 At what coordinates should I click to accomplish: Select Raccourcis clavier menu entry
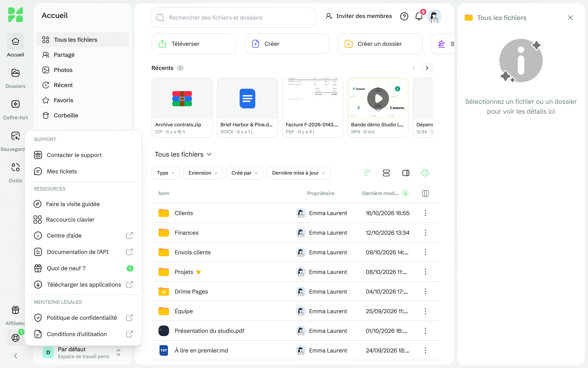[83, 220]
